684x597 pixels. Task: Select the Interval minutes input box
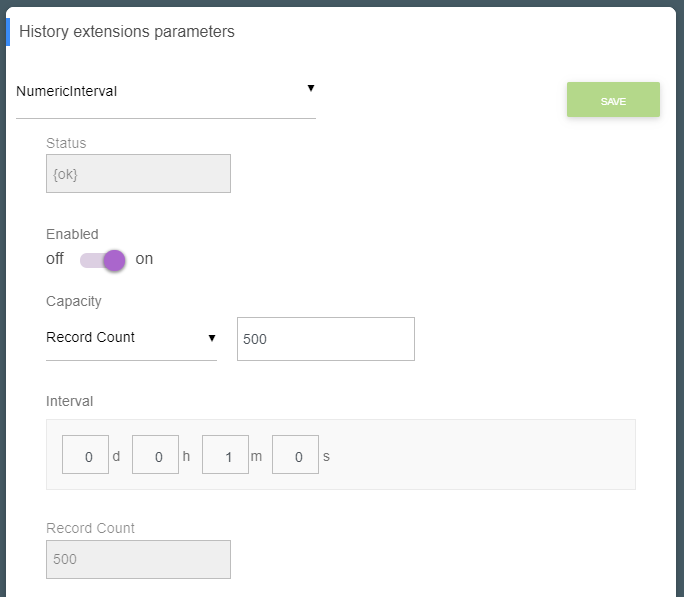[x=225, y=455]
